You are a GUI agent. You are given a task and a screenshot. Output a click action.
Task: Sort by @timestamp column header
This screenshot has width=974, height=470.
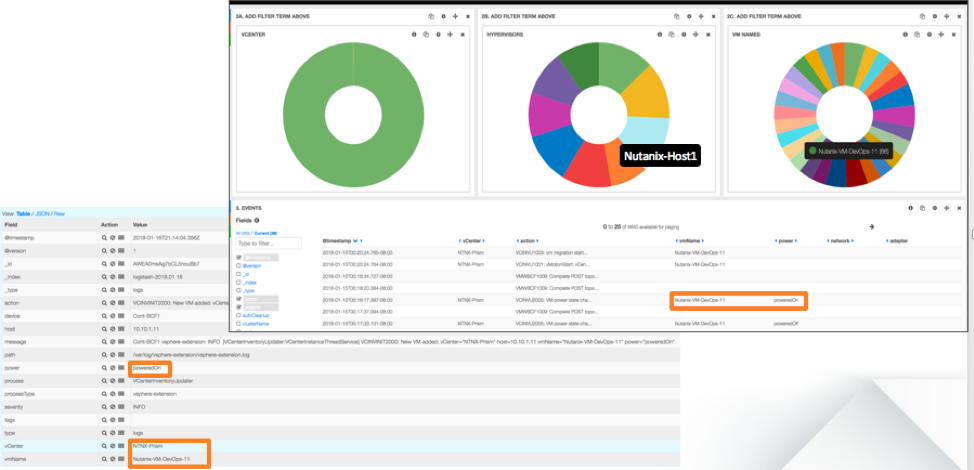pos(337,240)
